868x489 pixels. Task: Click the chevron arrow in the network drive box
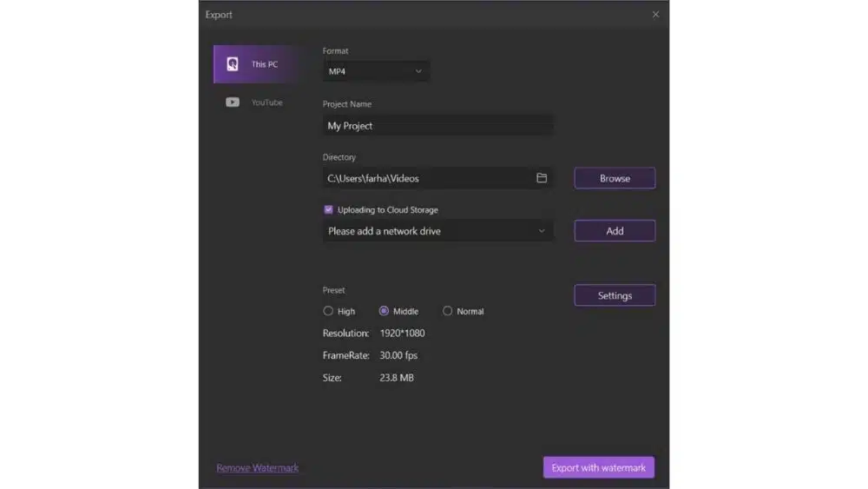click(x=542, y=231)
